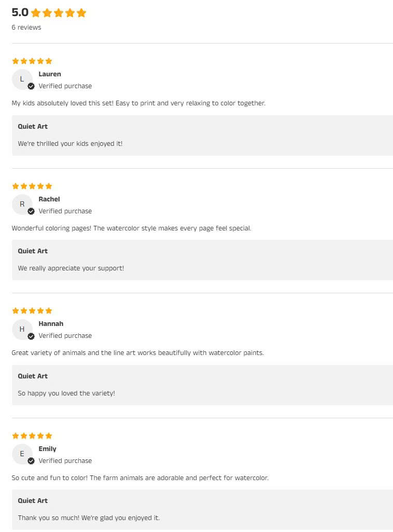The width and height of the screenshot is (393, 532).
Task: Click verified checkmark badge on Rachel's avatar
Action: click(x=31, y=211)
